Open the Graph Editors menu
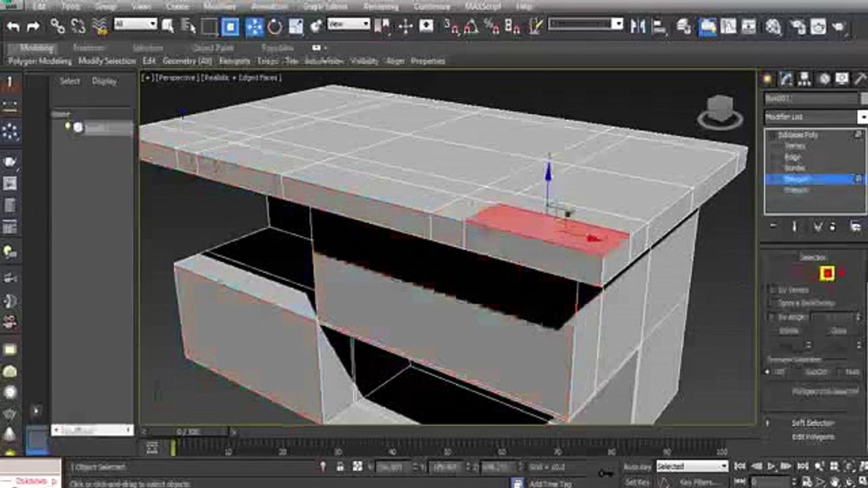Image resolution: width=868 pixels, height=488 pixels. [x=326, y=6]
